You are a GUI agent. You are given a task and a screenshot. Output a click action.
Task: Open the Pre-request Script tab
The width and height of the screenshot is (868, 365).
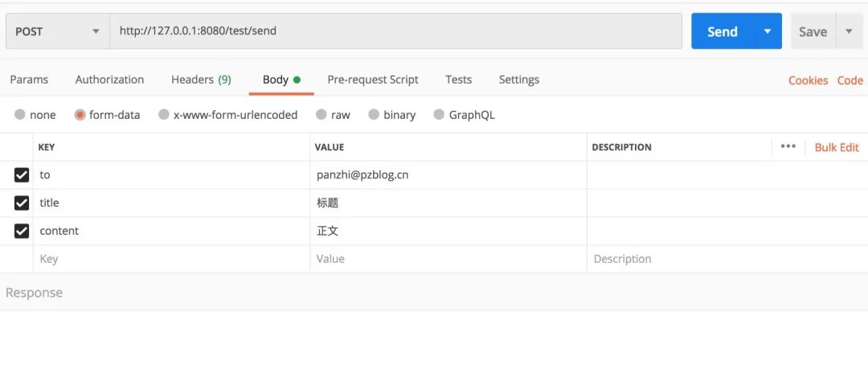tap(373, 80)
